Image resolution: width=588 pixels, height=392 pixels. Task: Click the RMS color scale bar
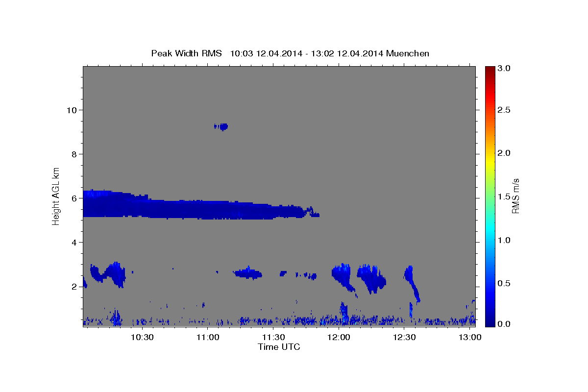point(490,196)
